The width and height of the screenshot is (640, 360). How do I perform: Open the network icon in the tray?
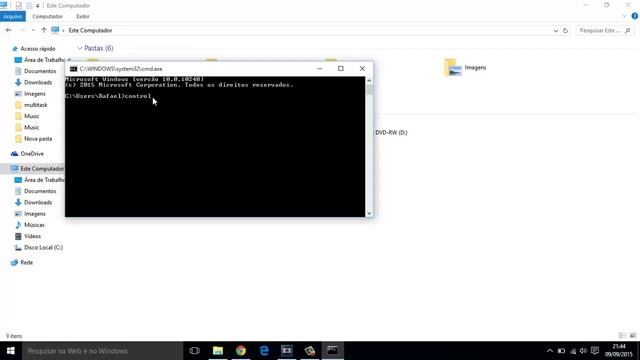click(x=573, y=351)
